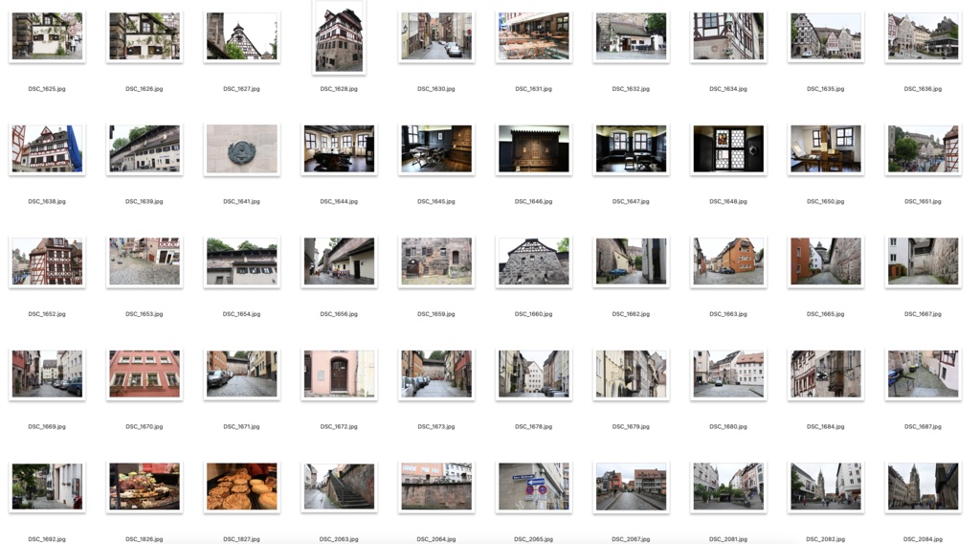The width and height of the screenshot is (980, 544).
Task: Pick the DSC_1631.jpg outdoor tables thumbnail
Action: 534,36
